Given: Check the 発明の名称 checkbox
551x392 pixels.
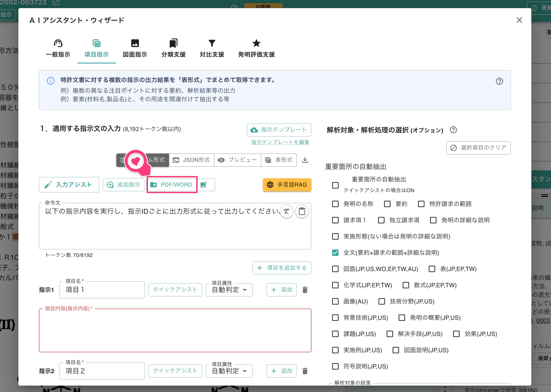Looking at the screenshot, I should coord(335,204).
